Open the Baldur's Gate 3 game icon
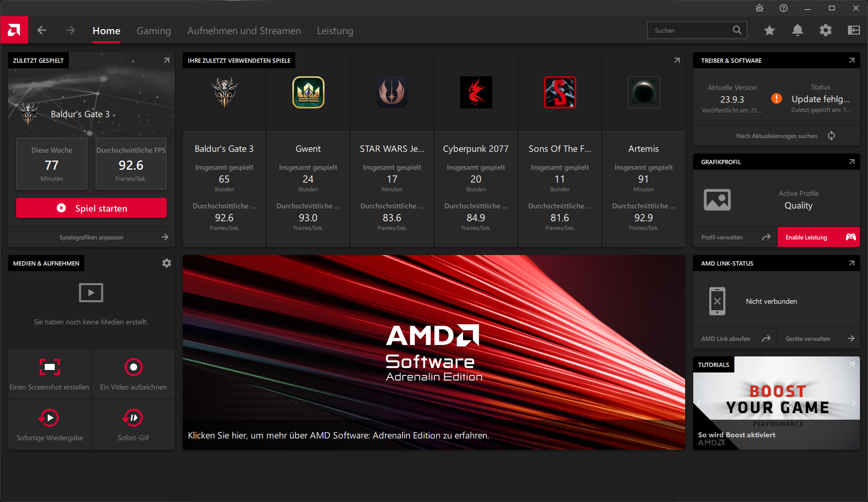The width and height of the screenshot is (868, 502). [225, 92]
